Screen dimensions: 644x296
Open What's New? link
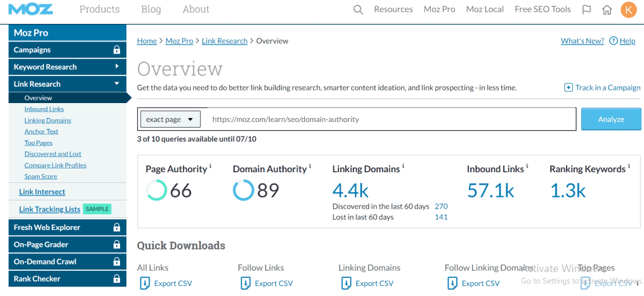pyautogui.click(x=582, y=41)
